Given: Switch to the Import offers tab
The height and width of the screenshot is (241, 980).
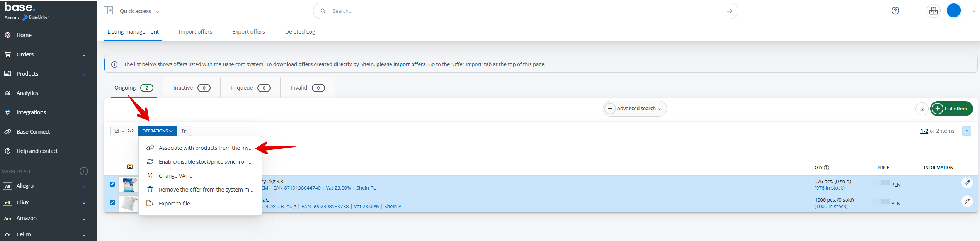Looking at the screenshot, I should coord(195,32).
